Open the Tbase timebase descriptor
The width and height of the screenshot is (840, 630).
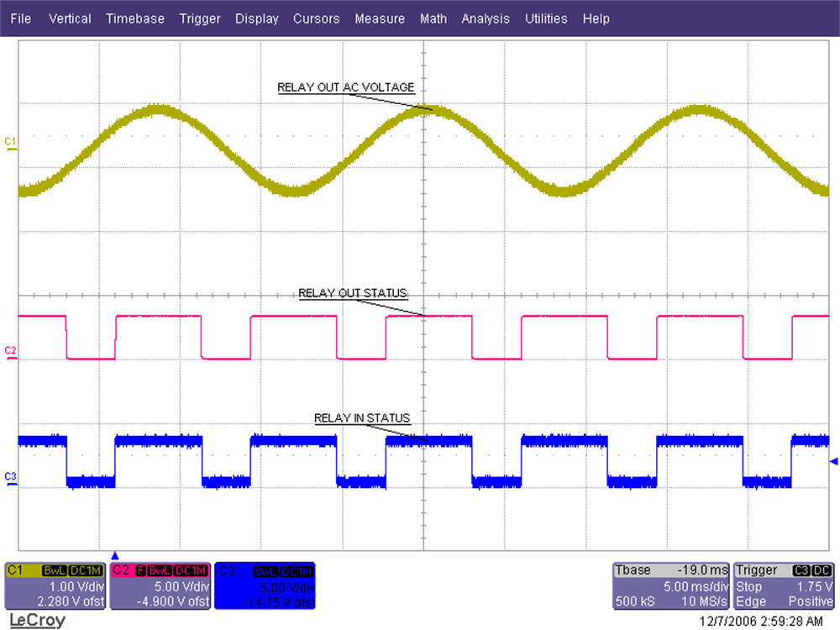671,586
